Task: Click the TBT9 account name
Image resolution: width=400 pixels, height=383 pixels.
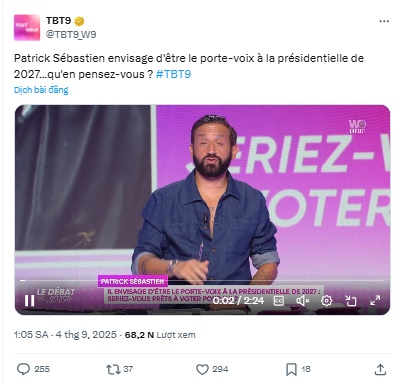Action: [x=59, y=21]
